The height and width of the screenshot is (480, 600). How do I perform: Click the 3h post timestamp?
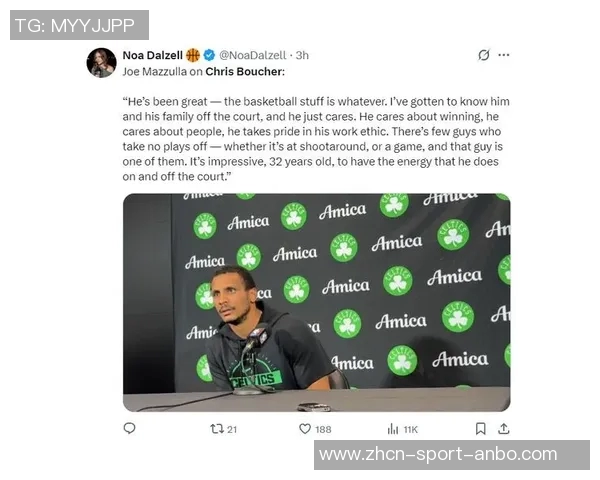pyautogui.click(x=302, y=55)
